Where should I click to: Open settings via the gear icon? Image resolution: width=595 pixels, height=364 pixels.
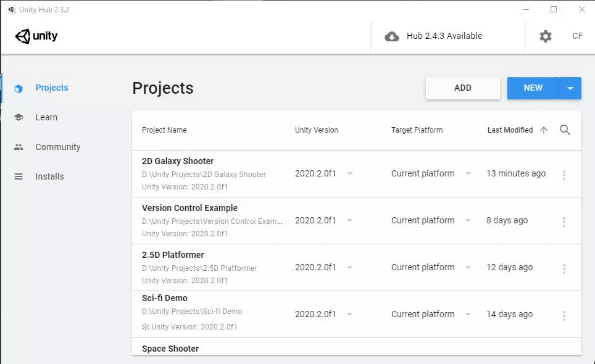(545, 36)
